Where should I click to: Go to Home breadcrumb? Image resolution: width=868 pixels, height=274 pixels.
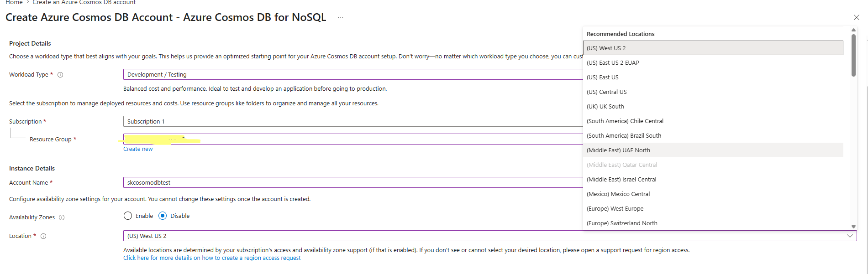[14, 2]
